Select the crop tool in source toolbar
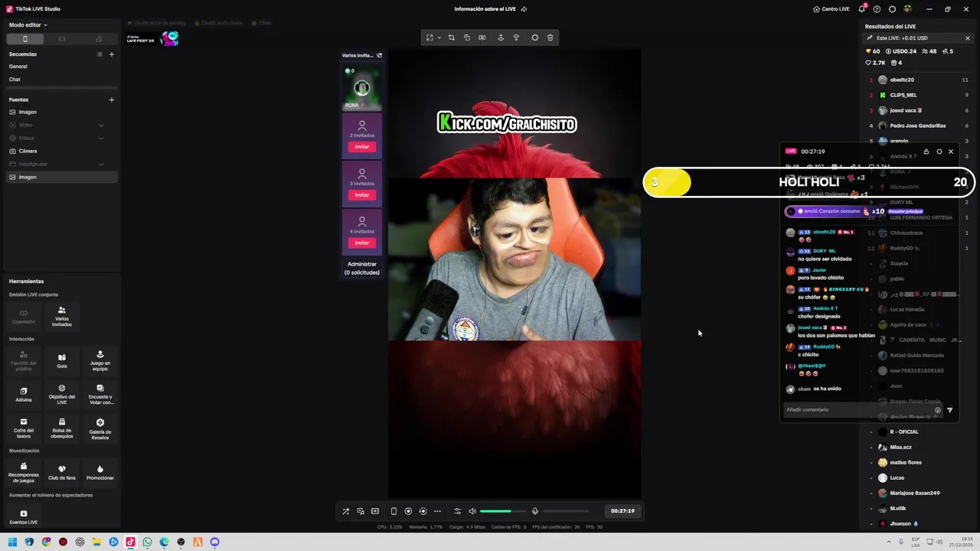The image size is (980, 551). 451,37
